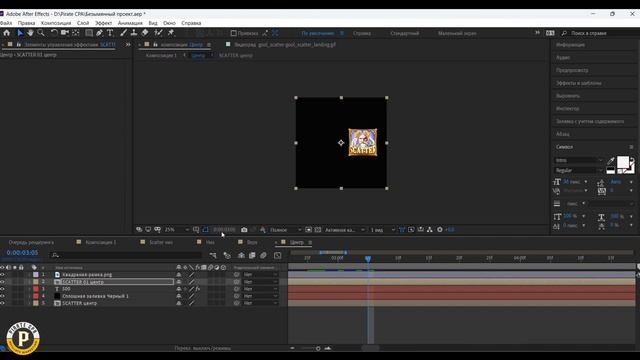Hide the SCATTER 01 центр layer

tap(2, 282)
